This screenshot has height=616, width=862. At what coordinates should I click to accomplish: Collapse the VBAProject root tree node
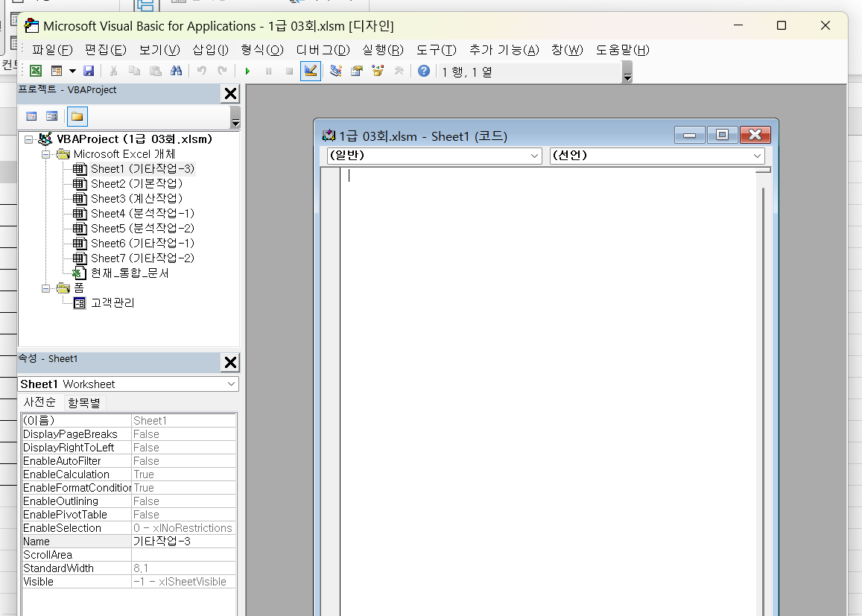pos(29,139)
